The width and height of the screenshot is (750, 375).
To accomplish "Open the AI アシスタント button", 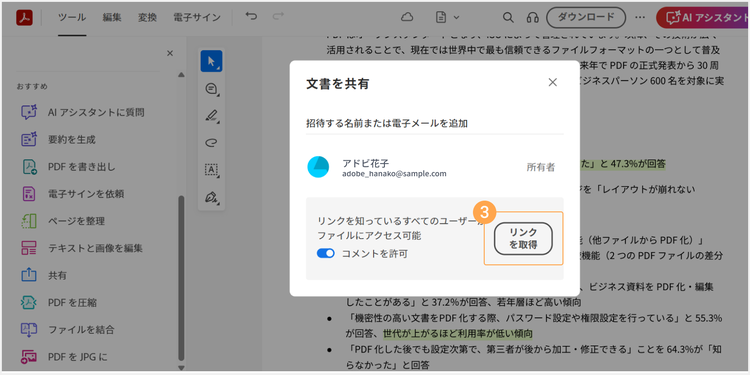I will pyautogui.click(x=703, y=18).
